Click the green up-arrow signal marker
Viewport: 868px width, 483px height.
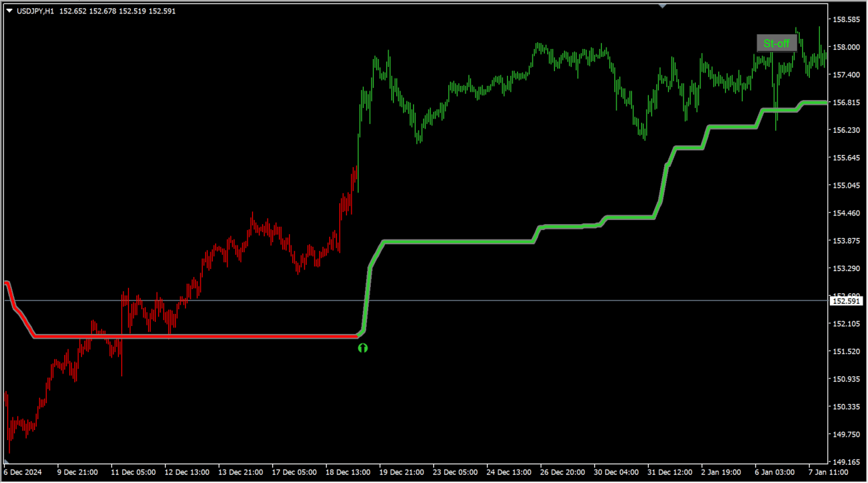(363, 347)
